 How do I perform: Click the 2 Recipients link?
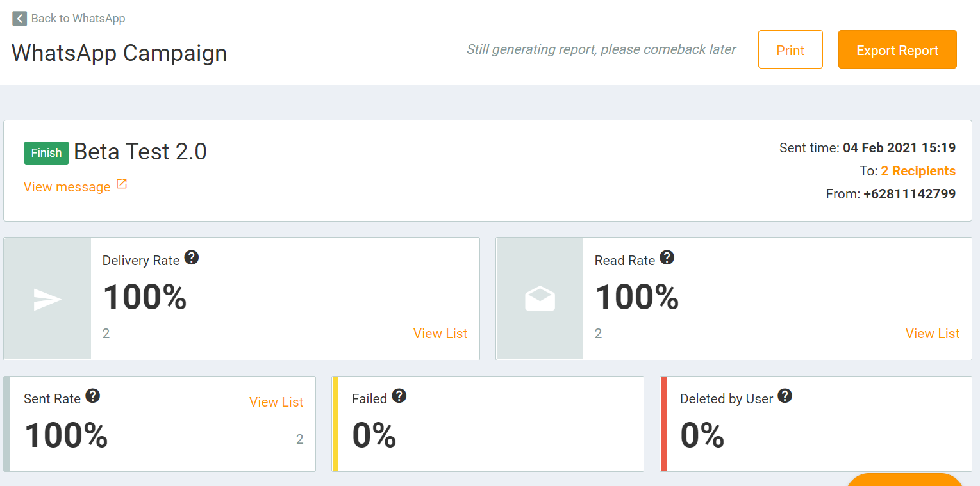point(918,170)
